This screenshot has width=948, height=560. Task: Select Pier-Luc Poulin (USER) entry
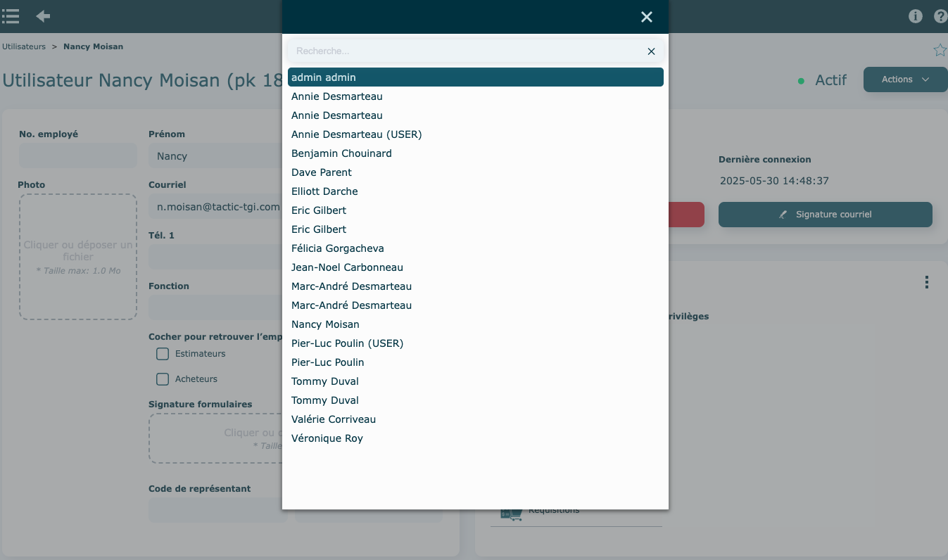(x=347, y=343)
